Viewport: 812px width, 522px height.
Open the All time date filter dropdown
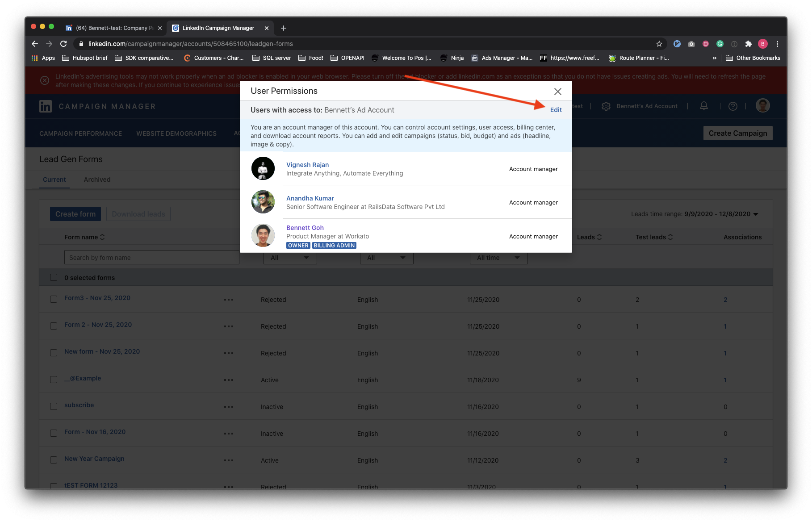coord(498,258)
